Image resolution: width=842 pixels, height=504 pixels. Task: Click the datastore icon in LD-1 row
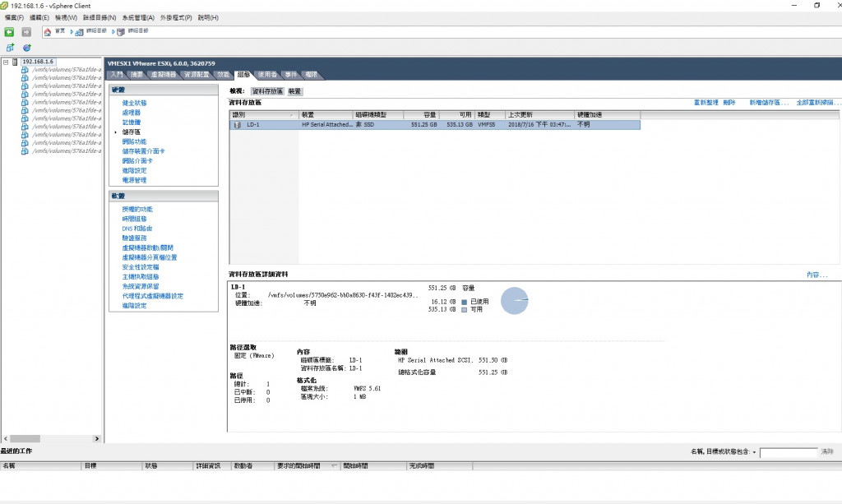(x=238, y=124)
